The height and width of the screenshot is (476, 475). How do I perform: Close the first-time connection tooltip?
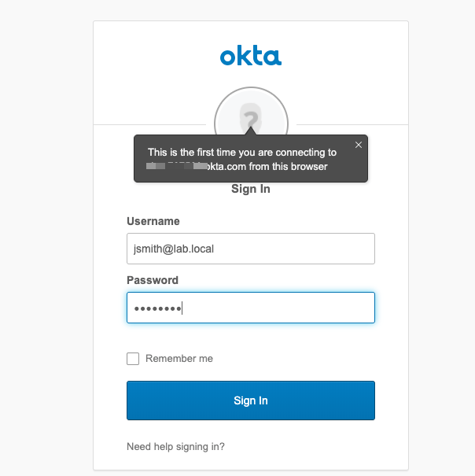pyautogui.click(x=359, y=145)
